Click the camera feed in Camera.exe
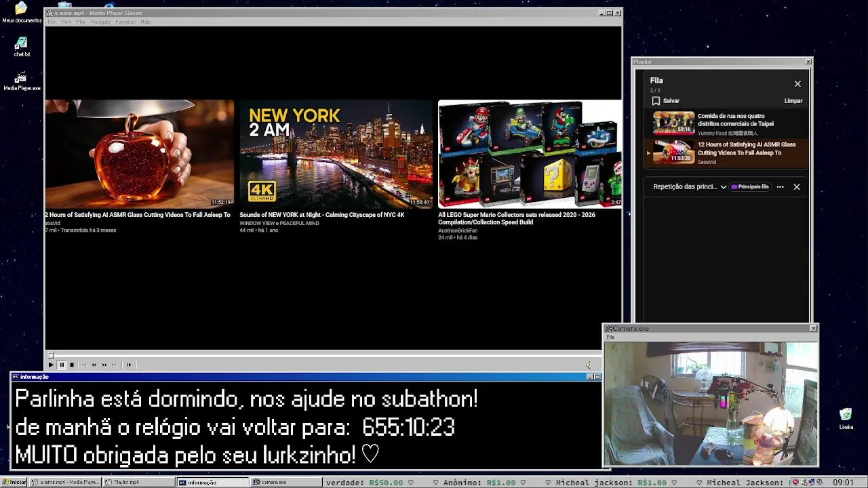 (711, 403)
